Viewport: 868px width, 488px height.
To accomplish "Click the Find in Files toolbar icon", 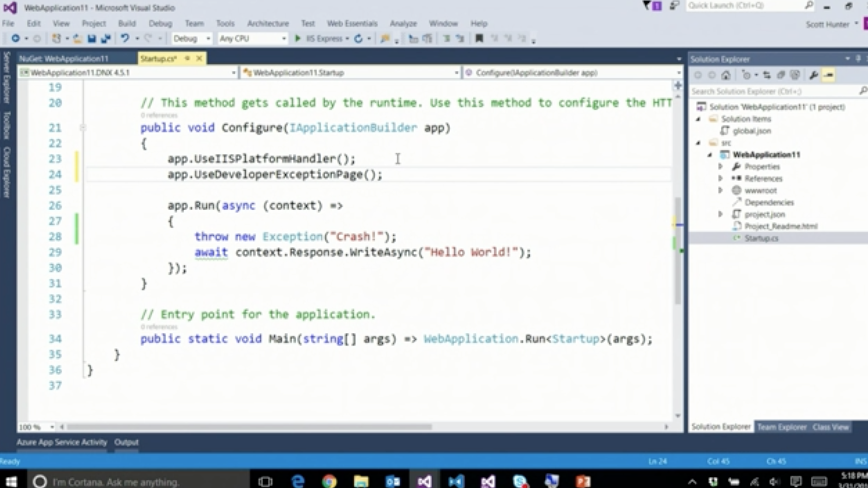I will coord(385,39).
